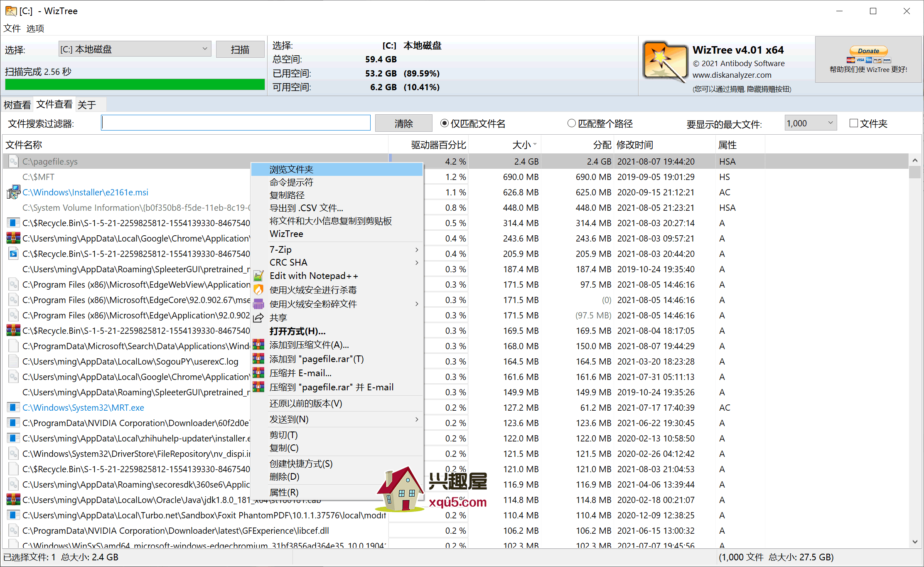
Task: Choose 浏览文件夹 from context menu
Action: 337,169
